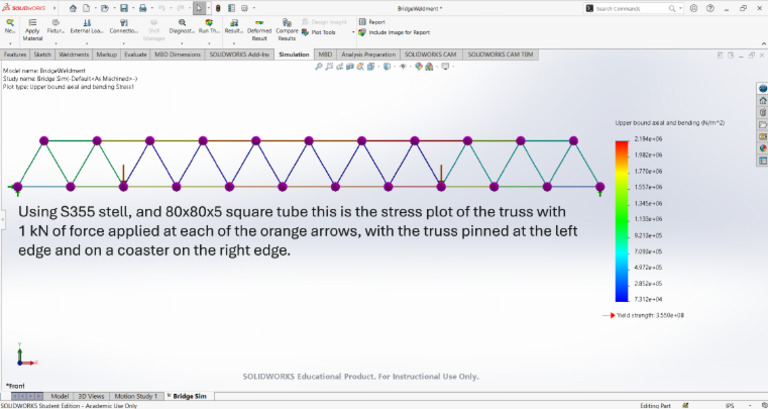Open the SOLIDWORKS Add-Ins tab
The height and width of the screenshot is (409, 768).
(x=240, y=54)
